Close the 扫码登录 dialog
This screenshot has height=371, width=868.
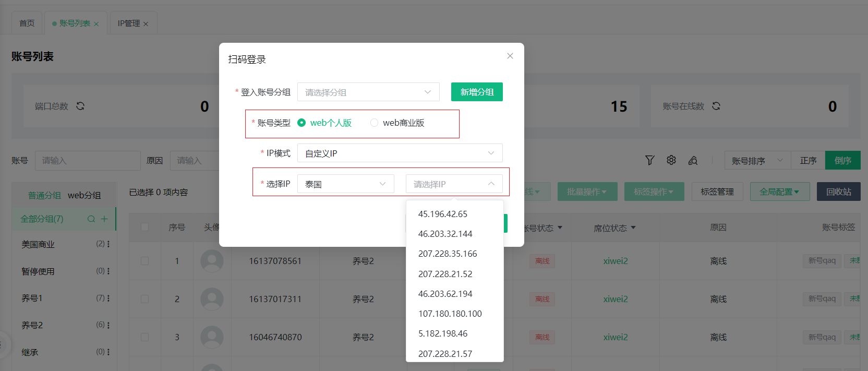click(510, 56)
